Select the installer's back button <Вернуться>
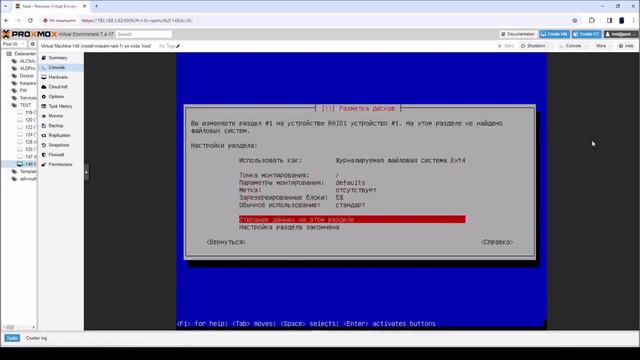Screen dimensions: 640x360 [226, 242]
